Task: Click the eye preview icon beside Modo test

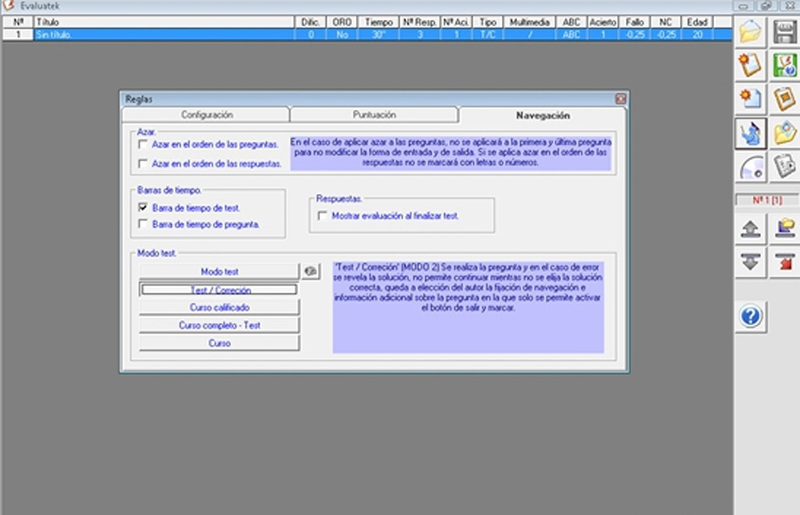Action: click(x=310, y=272)
